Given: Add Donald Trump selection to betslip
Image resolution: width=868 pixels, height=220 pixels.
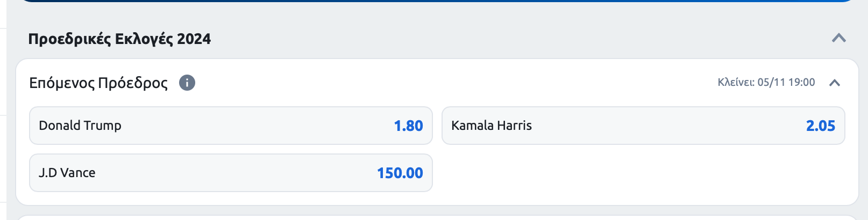Looking at the screenshot, I should click(x=231, y=126).
